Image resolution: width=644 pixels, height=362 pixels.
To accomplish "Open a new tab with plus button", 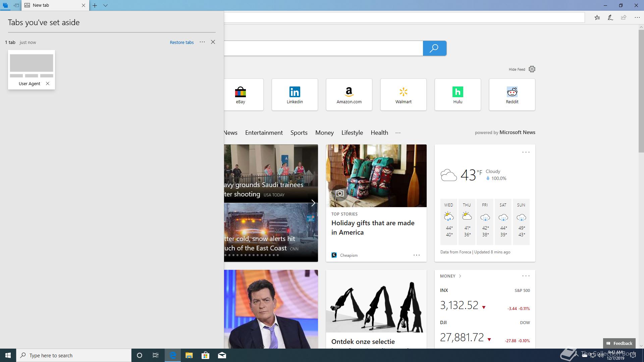I will tap(95, 5).
